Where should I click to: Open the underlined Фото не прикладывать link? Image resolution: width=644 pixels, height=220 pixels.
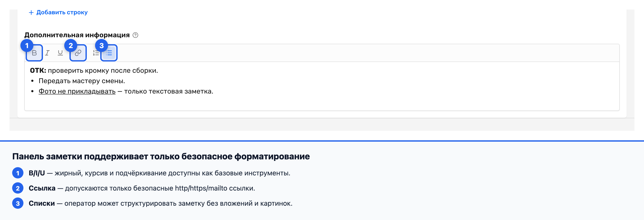tap(77, 91)
